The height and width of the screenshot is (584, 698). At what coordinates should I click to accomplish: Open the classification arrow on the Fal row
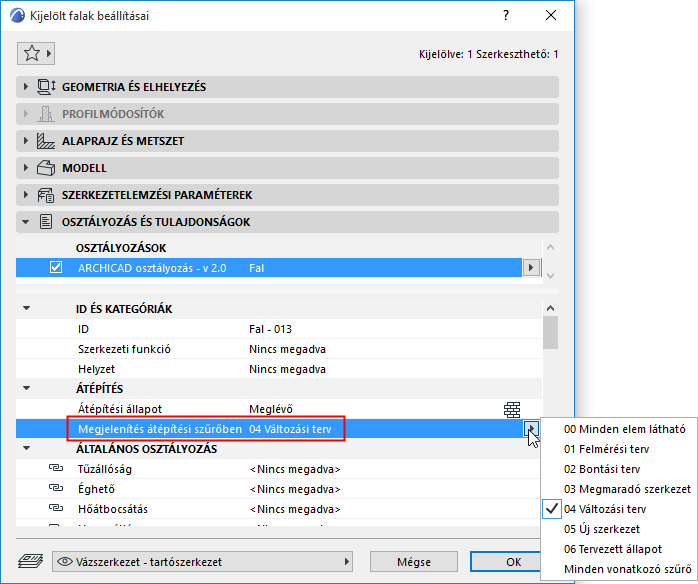click(531, 268)
